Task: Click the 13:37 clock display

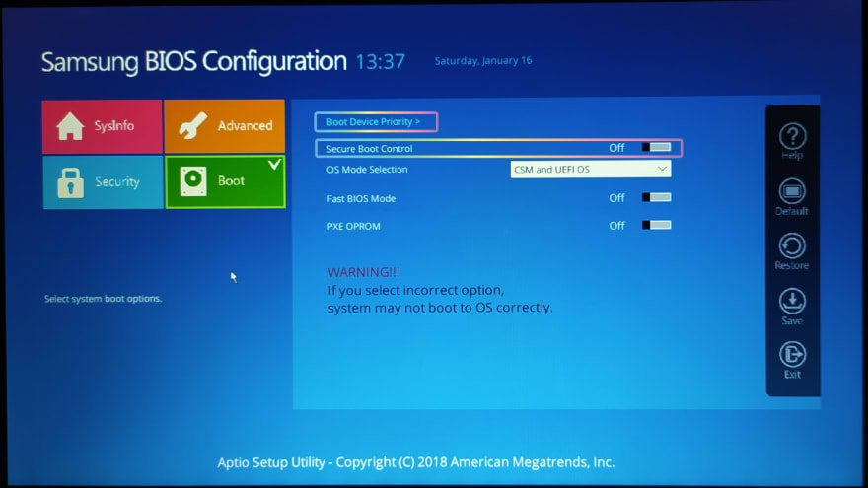Action: (381, 61)
